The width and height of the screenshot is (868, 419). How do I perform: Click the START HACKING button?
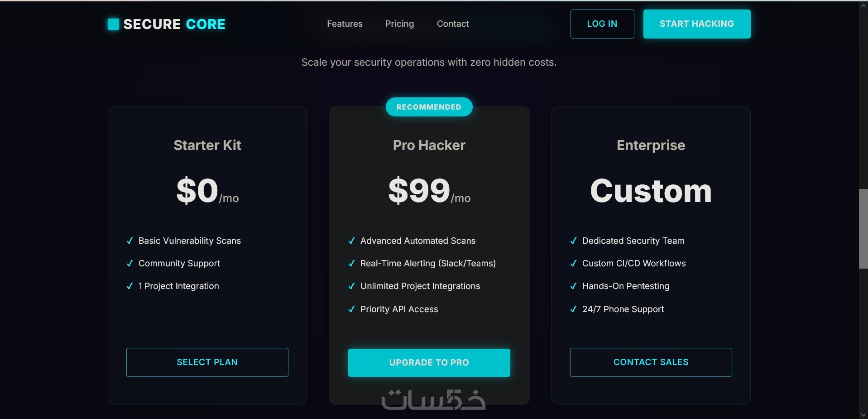click(696, 24)
